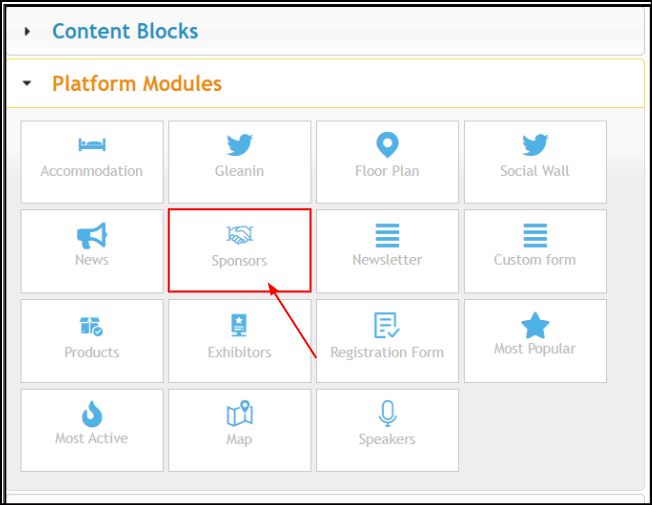Choose the Exhibitors booth icon
Screen dimensions: 652x505
239,325
